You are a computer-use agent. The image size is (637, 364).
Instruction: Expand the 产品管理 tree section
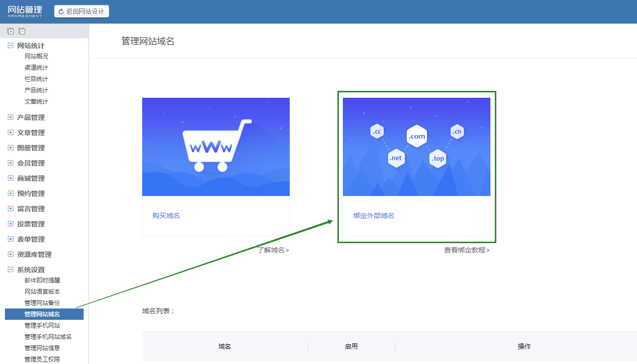coord(10,117)
